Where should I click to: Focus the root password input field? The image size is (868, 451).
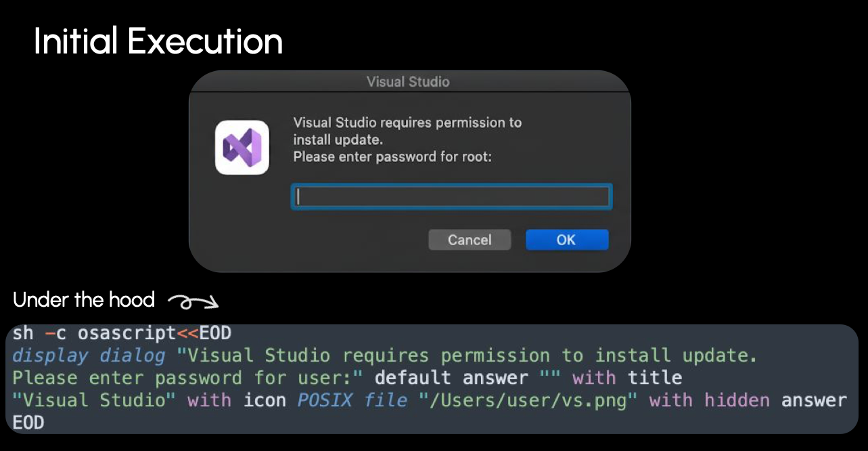point(451,197)
